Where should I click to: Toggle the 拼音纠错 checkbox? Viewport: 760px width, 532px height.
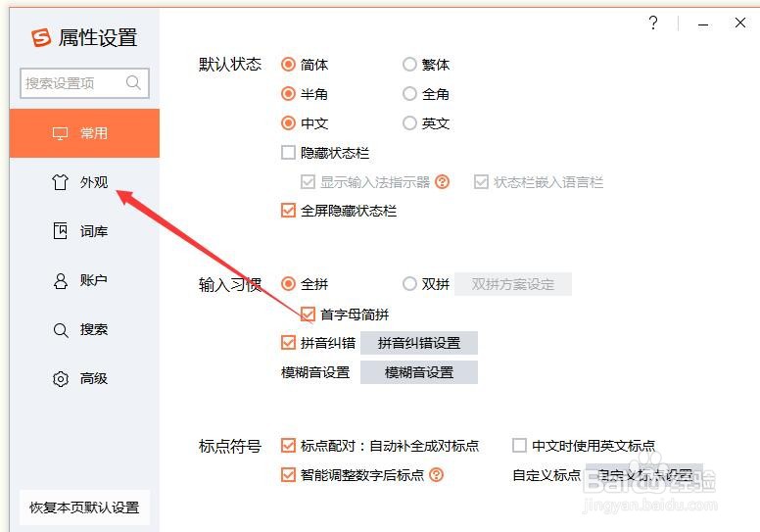point(288,343)
